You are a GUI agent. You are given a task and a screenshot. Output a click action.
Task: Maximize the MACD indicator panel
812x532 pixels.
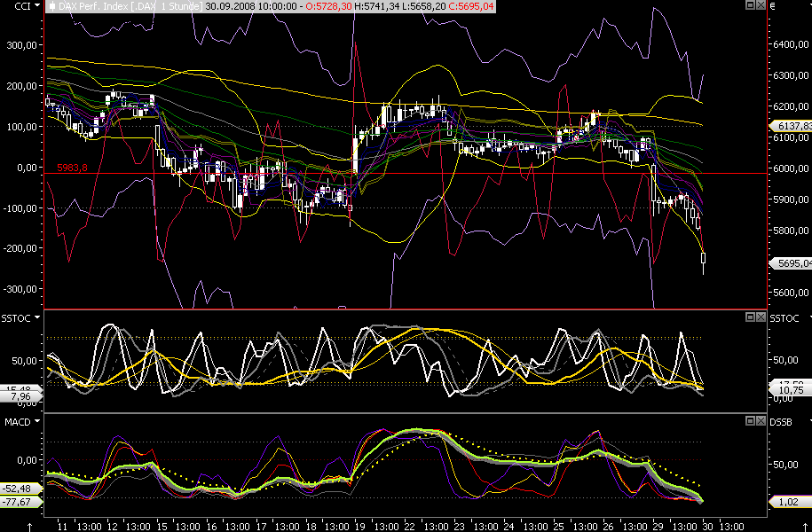point(750,421)
